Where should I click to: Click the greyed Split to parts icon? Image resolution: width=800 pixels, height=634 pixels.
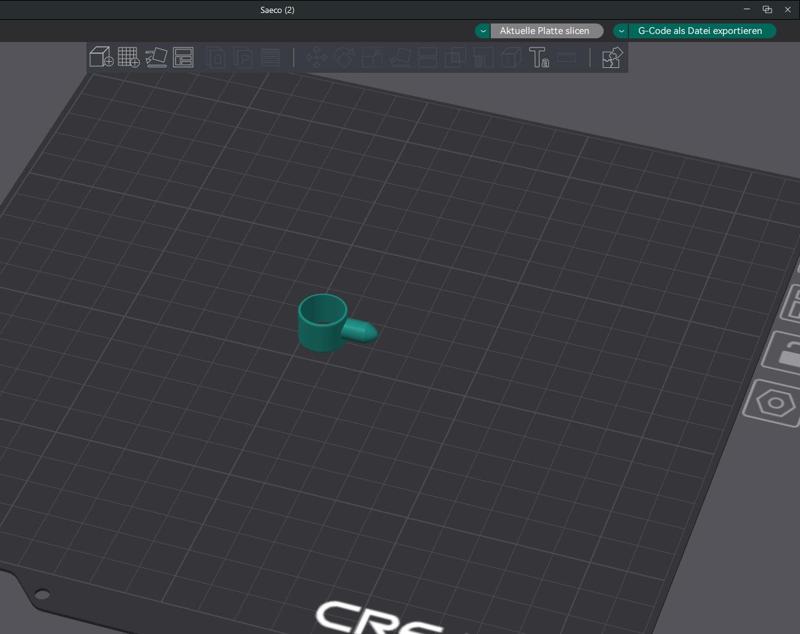(x=244, y=58)
